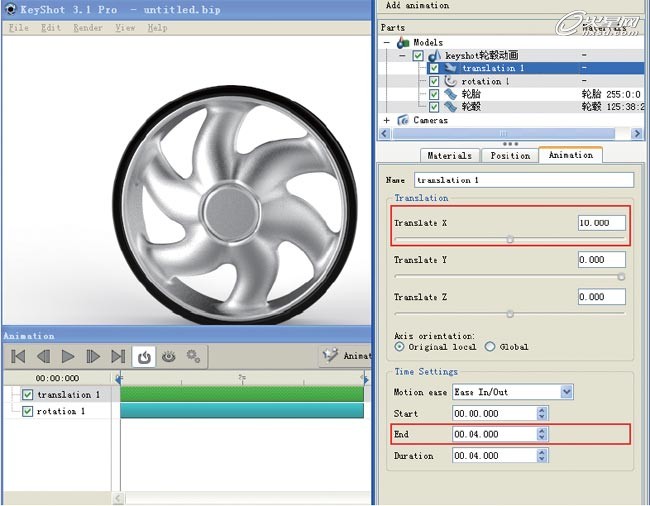The height and width of the screenshot is (506, 650).
Task: Click timeline scrollbar left arrow
Action: [x=118, y=497]
